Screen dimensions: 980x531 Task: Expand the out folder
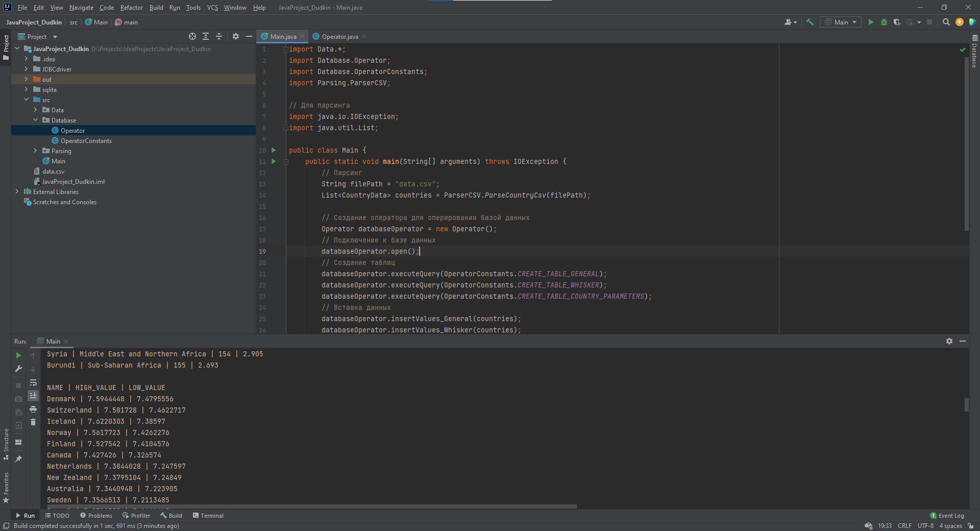26,79
